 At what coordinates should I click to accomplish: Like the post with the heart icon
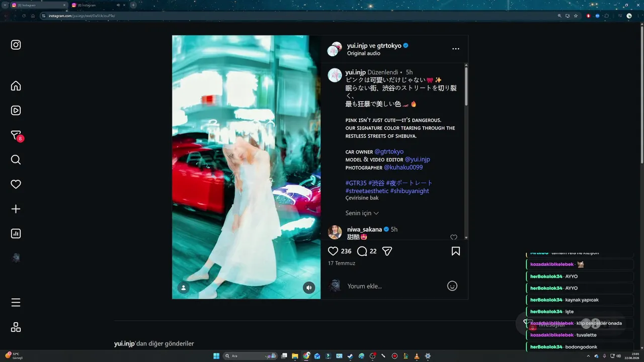coord(333,251)
